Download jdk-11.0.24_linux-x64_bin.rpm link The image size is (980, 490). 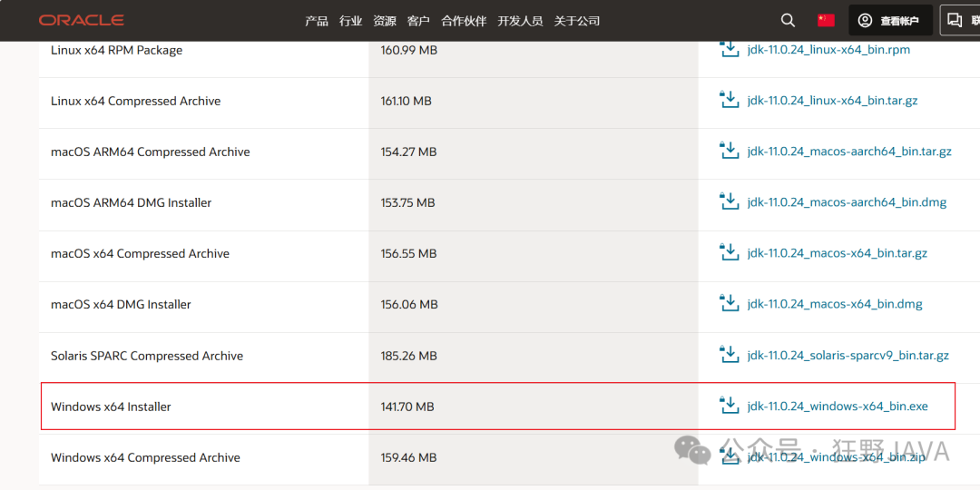coord(828,50)
